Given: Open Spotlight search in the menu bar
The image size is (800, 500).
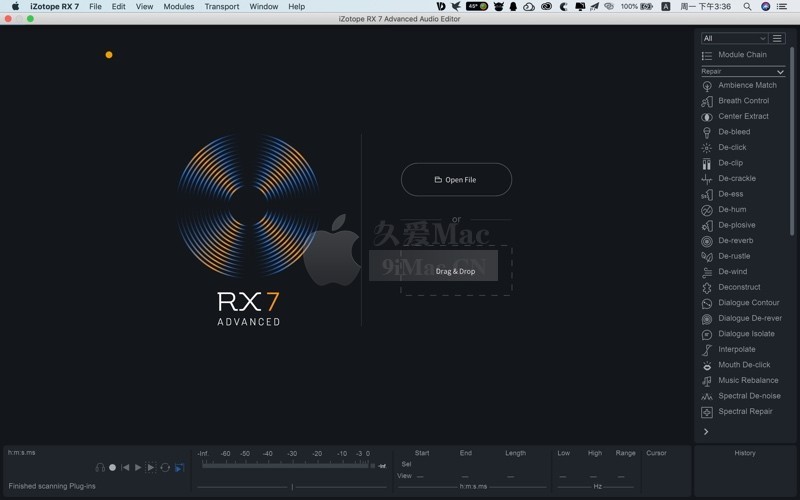Looking at the screenshot, I should tap(747, 7).
